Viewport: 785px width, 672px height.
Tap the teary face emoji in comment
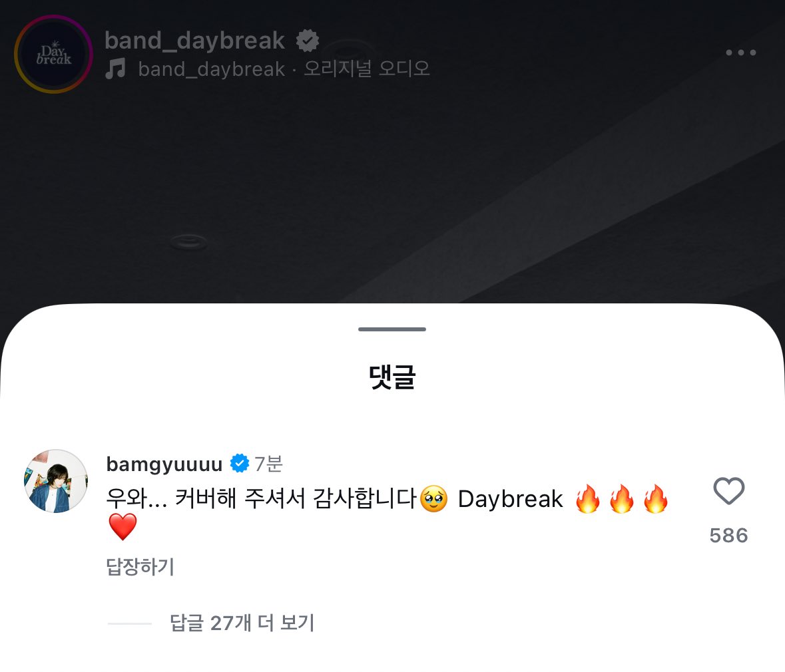coord(433,499)
